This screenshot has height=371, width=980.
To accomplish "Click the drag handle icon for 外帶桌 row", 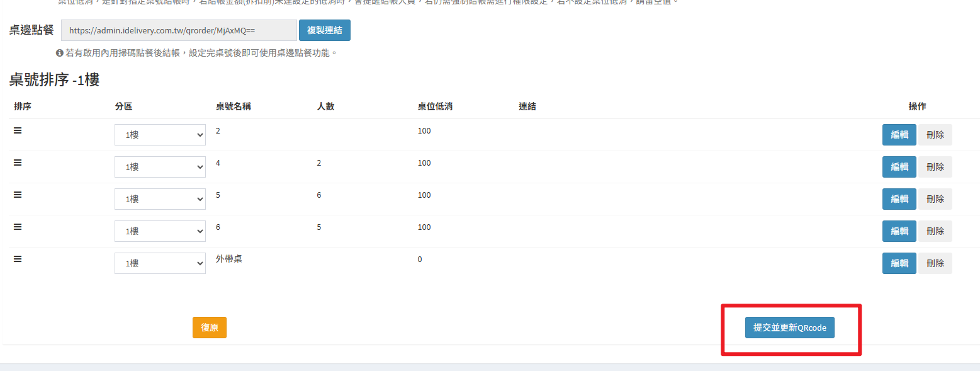I will [x=18, y=259].
